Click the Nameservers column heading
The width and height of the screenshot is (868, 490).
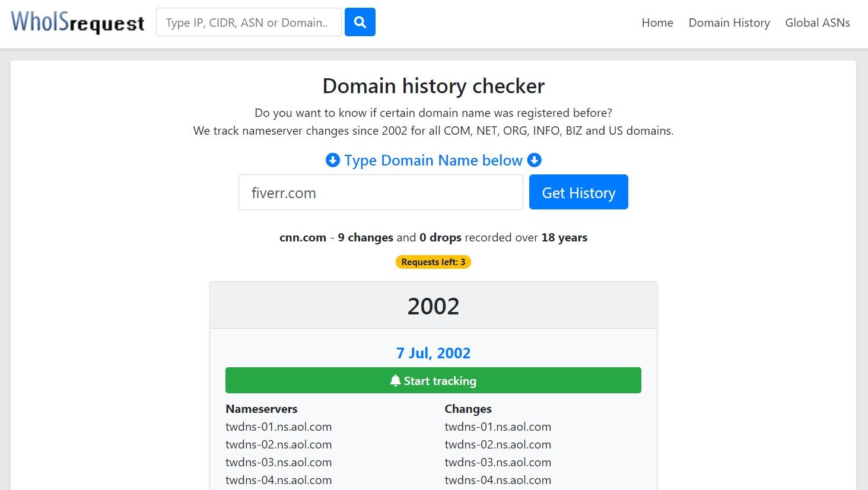(261, 409)
